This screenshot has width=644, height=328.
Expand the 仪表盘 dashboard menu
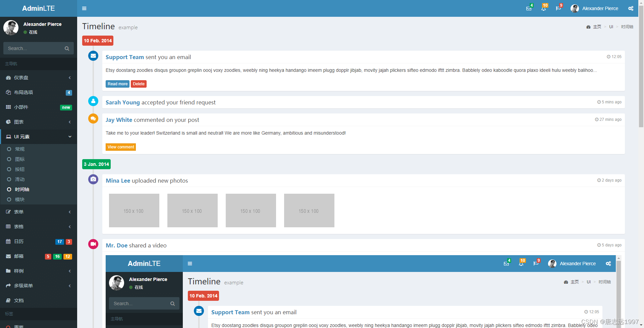click(x=39, y=78)
